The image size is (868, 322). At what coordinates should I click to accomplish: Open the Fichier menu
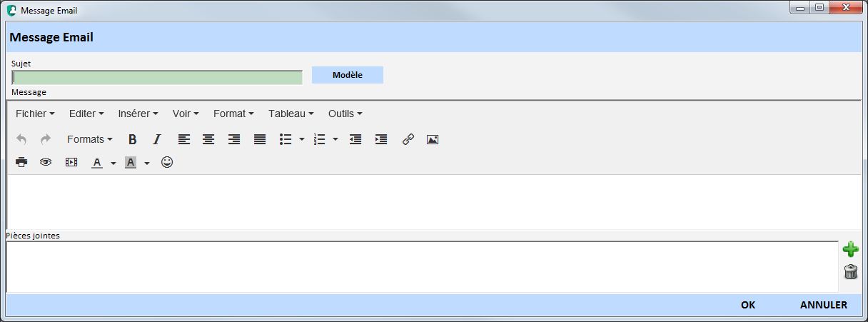(x=35, y=114)
